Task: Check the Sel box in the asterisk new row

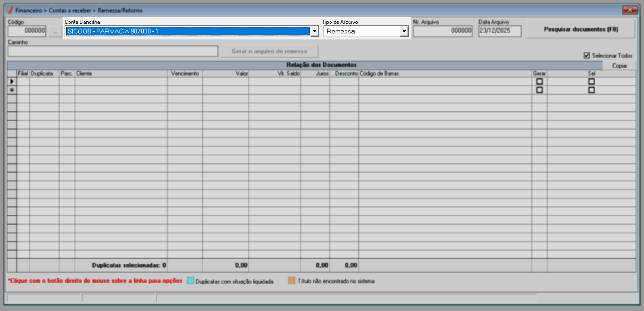Action: 591,90
